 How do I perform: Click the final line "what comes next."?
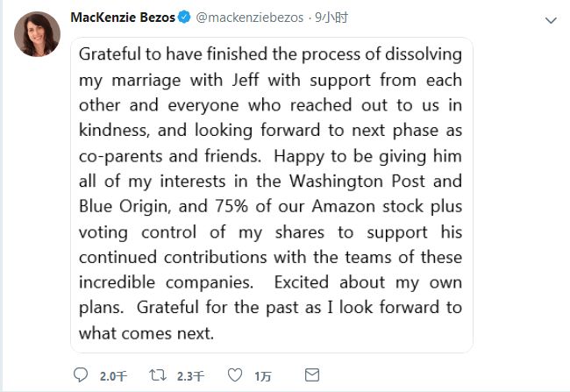coord(146,333)
